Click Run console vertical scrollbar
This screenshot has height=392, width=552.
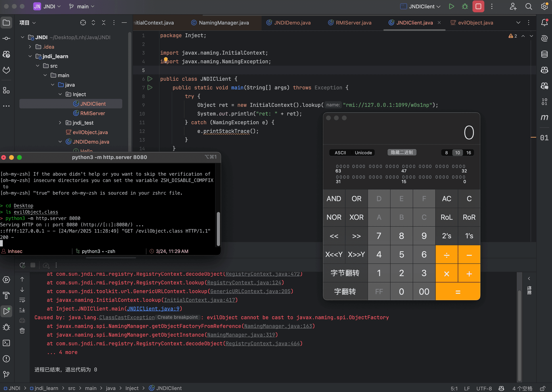(519, 336)
